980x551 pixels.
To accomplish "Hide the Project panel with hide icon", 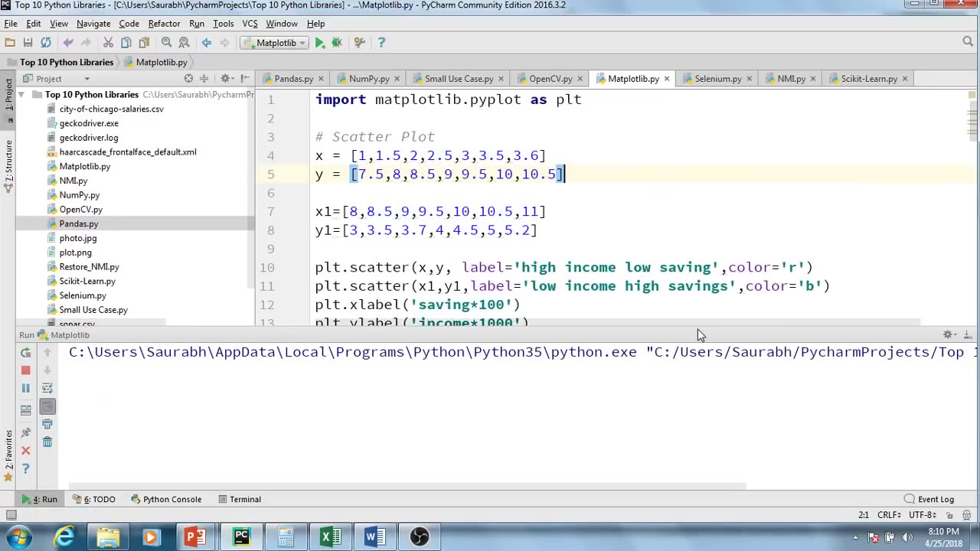I will coord(244,78).
